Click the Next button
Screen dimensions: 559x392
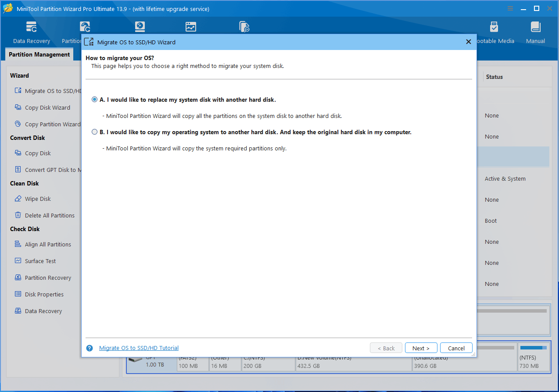(421, 348)
